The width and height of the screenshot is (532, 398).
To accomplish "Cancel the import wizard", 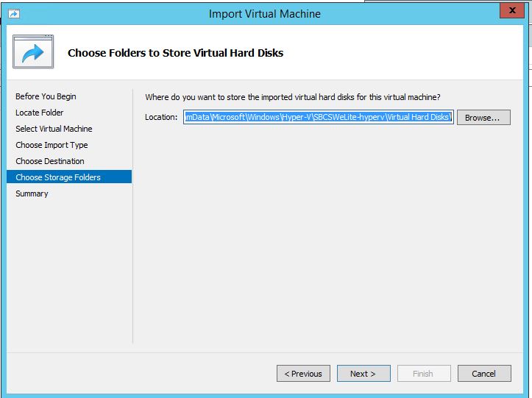I will [483, 374].
